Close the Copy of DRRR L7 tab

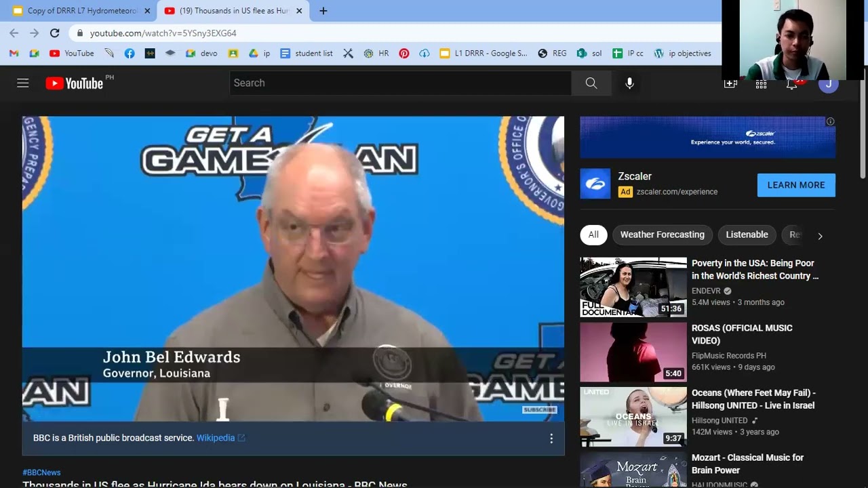pyautogui.click(x=146, y=11)
